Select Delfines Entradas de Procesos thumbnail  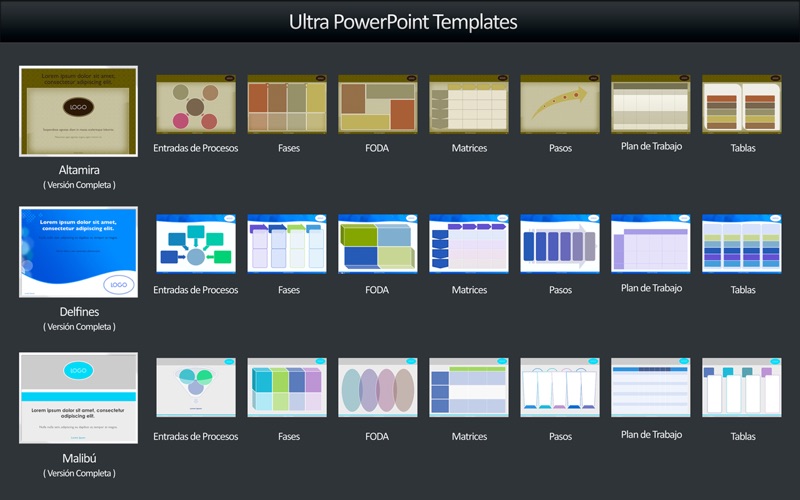pyautogui.click(x=196, y=244)
